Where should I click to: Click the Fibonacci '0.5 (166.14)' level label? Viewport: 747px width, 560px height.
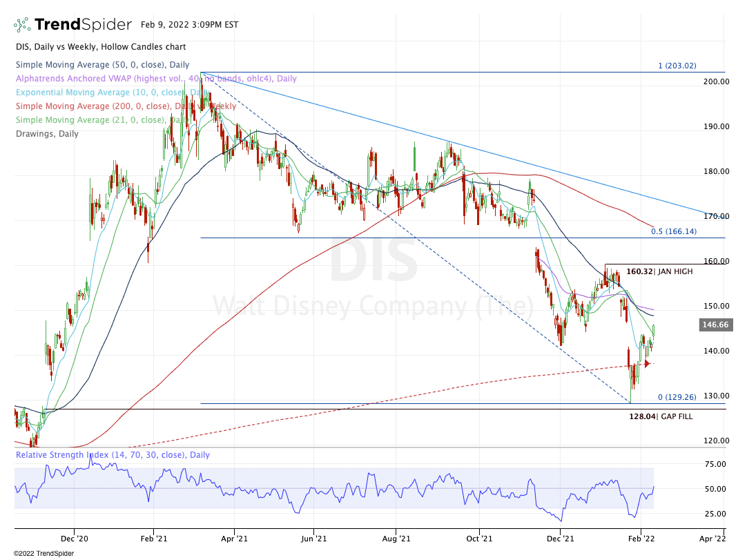tap(674, 231)
